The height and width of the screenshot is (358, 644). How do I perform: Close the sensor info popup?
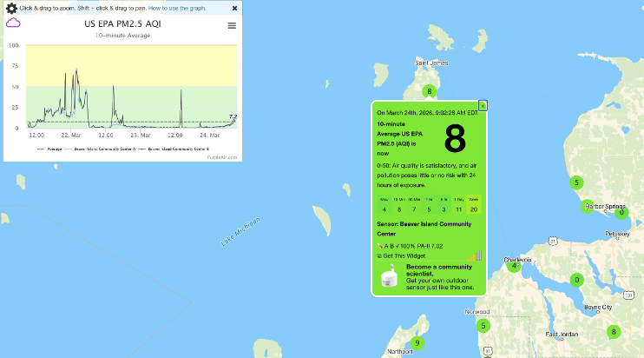coord(483,105)
